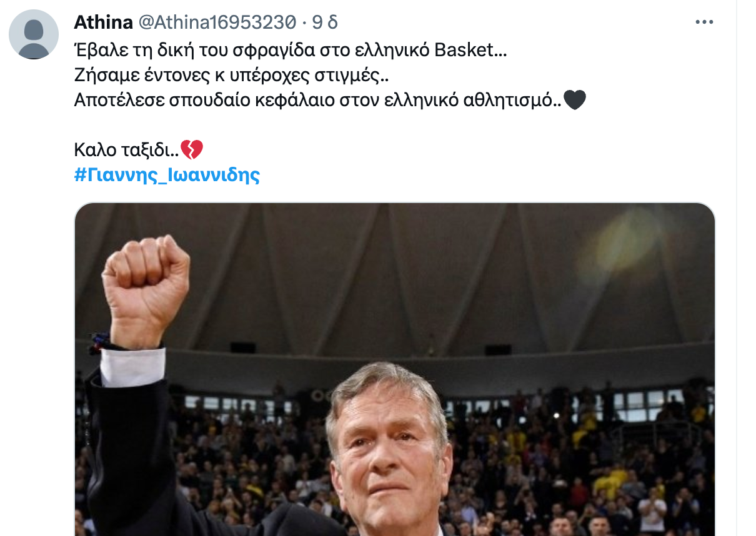Click the broken heart emoji
756x536 pixels.
click(x=192, y=149)
